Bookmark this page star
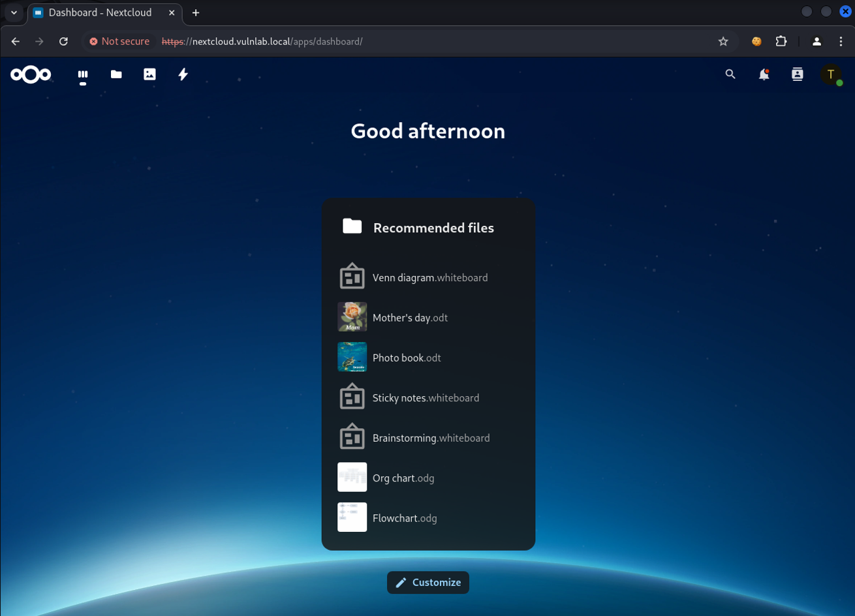855x616 pixels. click(x=723, y=41)
